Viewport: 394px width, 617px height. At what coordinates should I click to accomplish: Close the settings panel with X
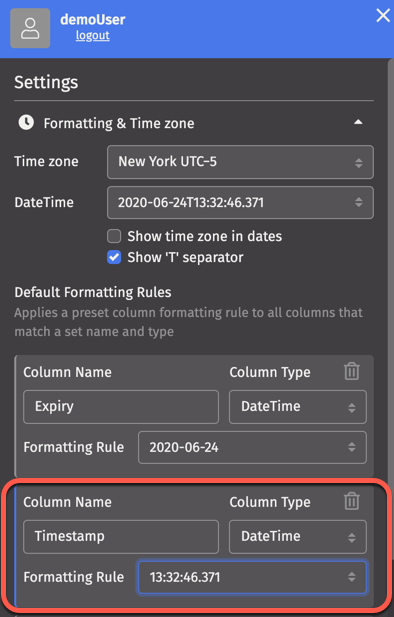(x=383, y=16)
